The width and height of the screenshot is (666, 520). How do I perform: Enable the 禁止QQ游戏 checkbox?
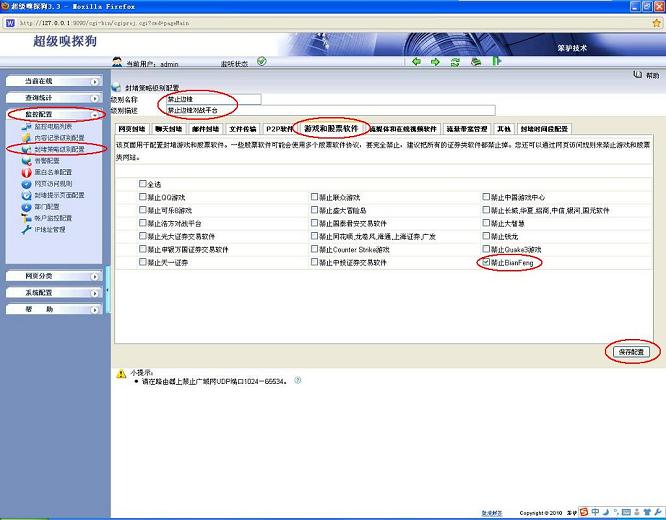point(143,197)
